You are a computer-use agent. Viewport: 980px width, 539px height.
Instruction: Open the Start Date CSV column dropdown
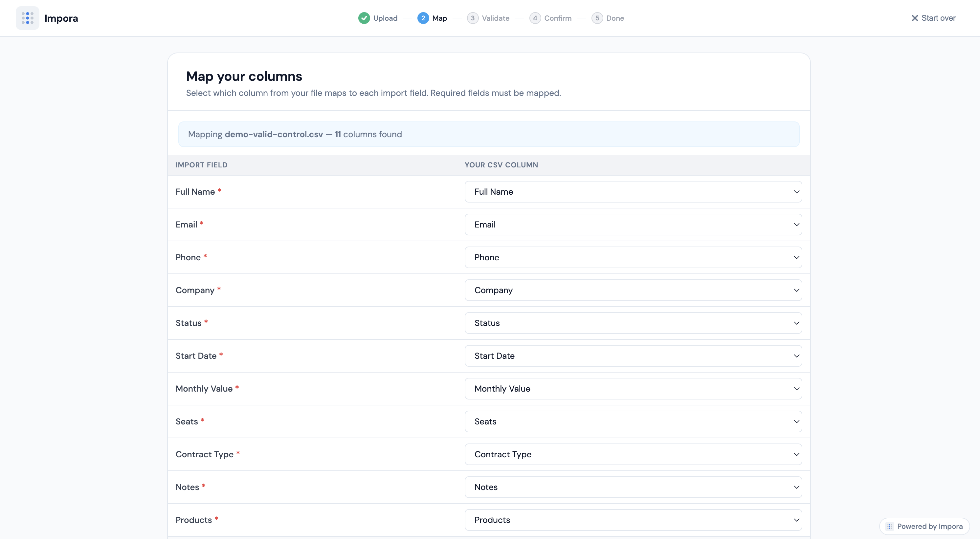tap(633, 356)
